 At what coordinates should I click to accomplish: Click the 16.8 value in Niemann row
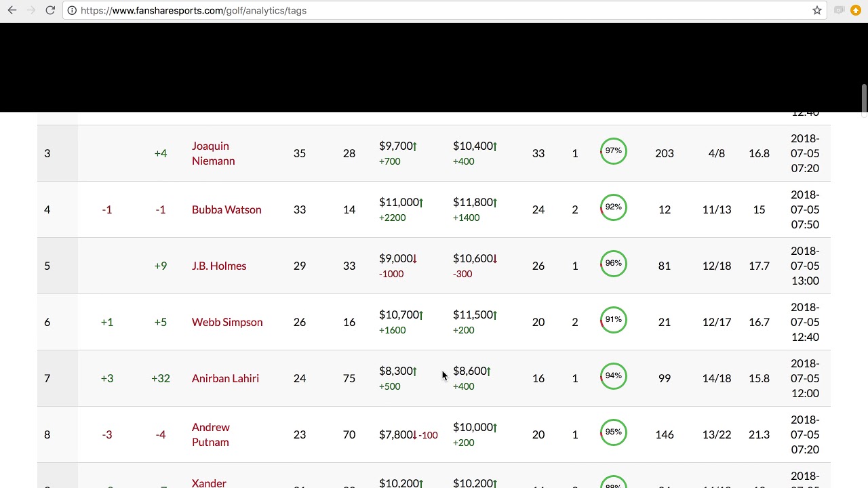(759, 153)
